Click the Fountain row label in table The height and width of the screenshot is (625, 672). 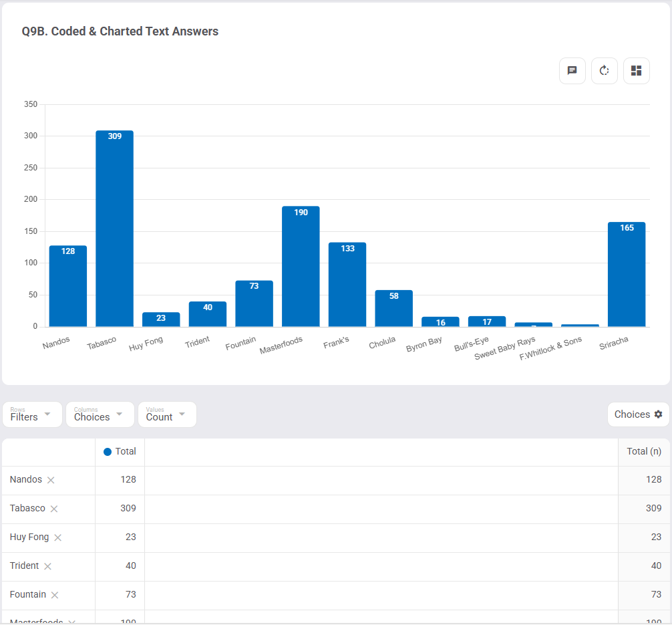tap(28, 594)
